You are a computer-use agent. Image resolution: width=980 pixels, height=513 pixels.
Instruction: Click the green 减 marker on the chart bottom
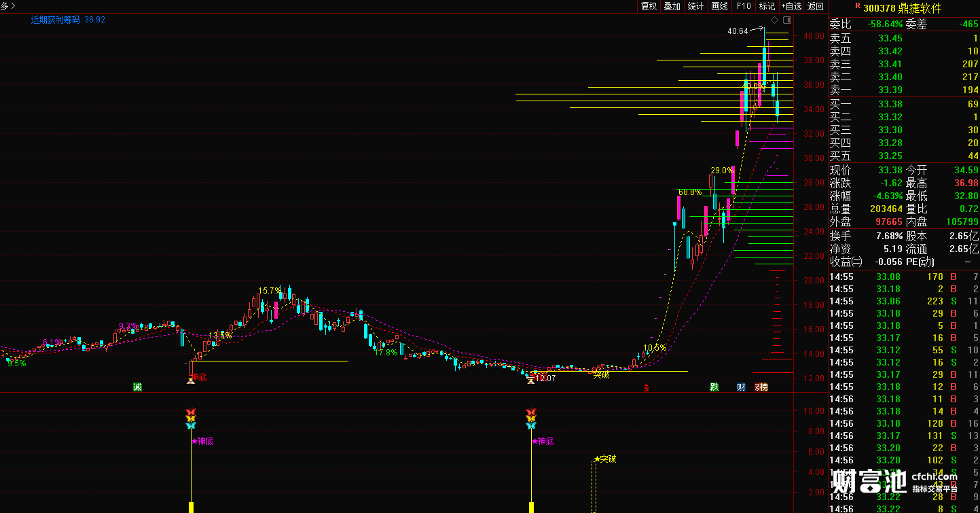(138, 387)
